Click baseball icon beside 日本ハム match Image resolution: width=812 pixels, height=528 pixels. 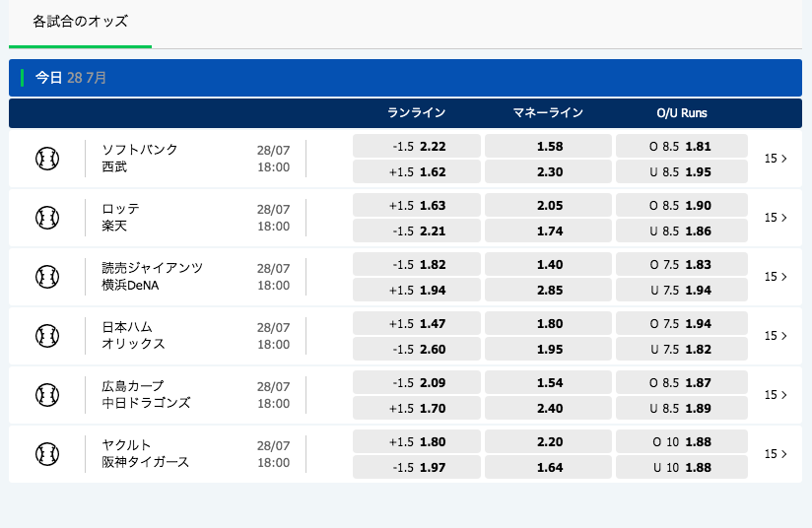[47, 335]
